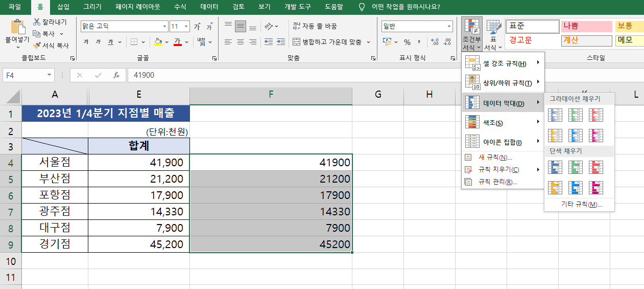Apply comma style number format
The height and width of the screenshot is (289, 644).
coord(419,42)
